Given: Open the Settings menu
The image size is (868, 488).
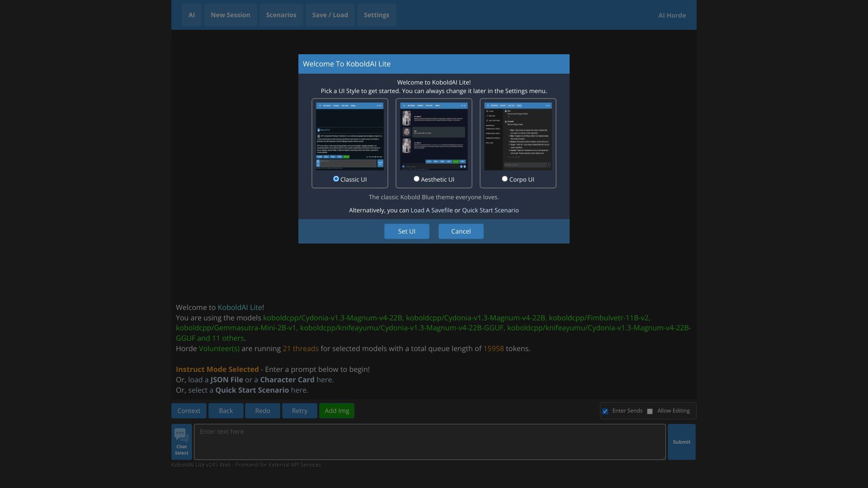Looking at the screenshot, I should pyautogui.click(x=377, y=15).
